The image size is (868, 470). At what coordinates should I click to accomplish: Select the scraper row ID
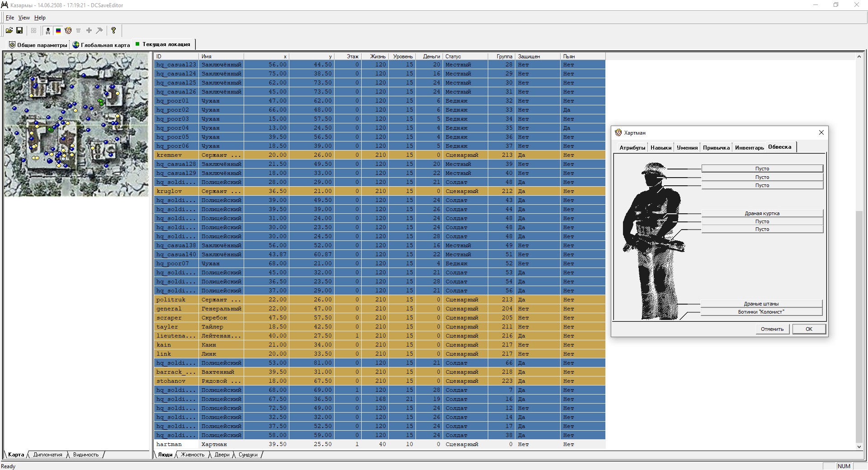point(176,318)
